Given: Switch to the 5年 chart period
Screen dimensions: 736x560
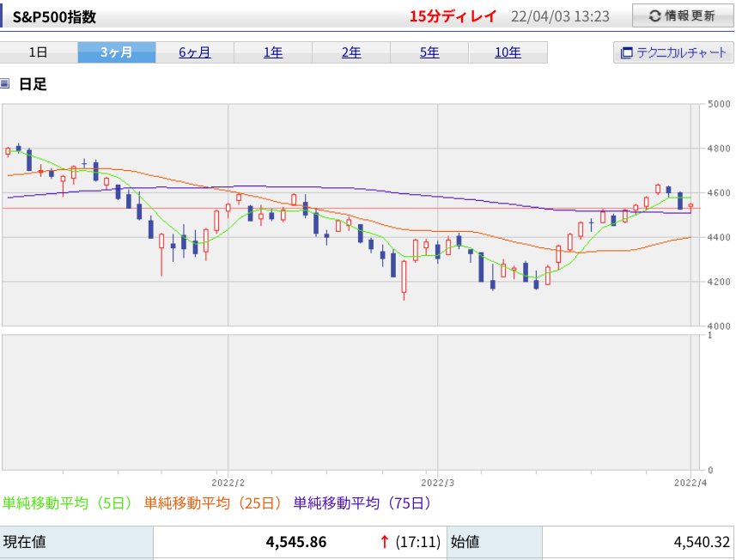Looking at the screenshot, I should (x=429, y=52).
